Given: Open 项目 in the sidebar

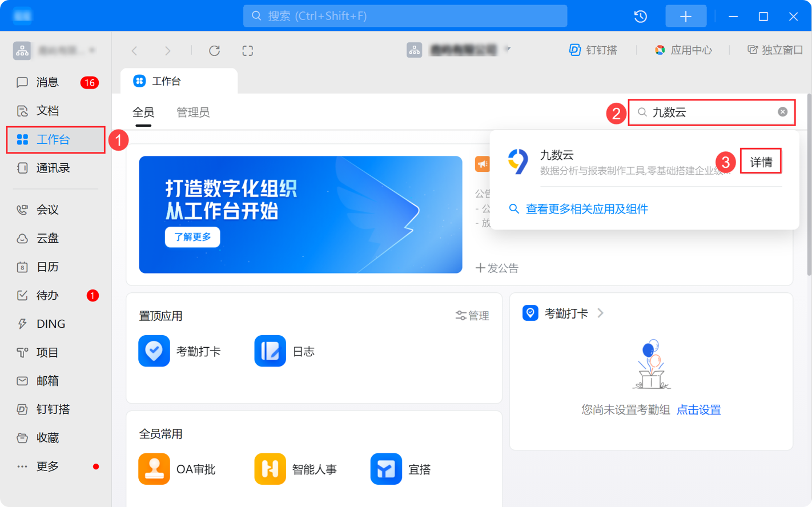Looking at the screenshot, I should [x=55, y=352].
